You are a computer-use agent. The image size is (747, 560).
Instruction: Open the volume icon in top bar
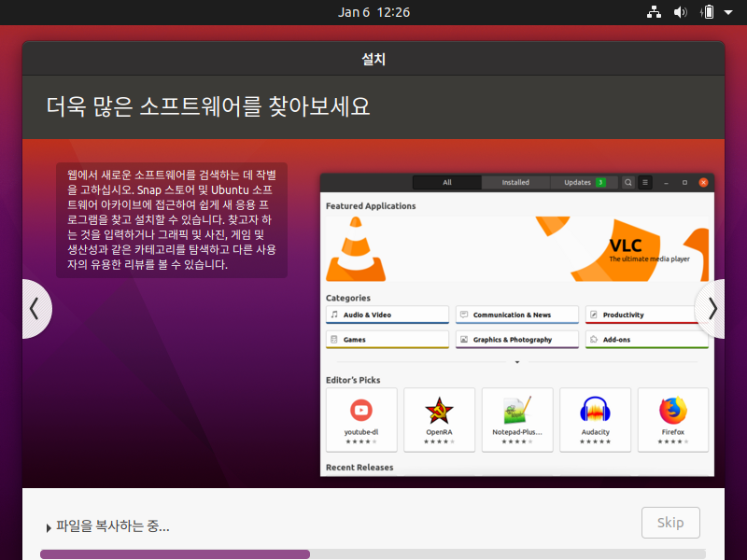tap(681, 12)
